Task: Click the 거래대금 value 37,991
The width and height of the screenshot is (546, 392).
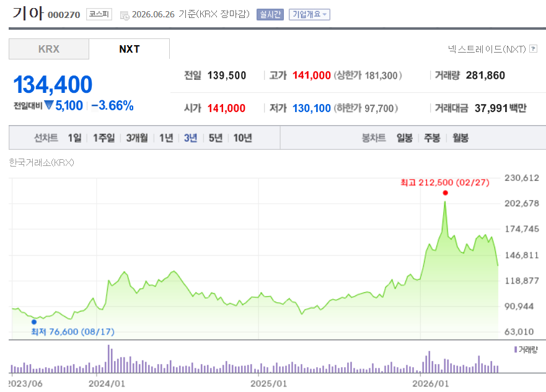Action: point(491,108)
